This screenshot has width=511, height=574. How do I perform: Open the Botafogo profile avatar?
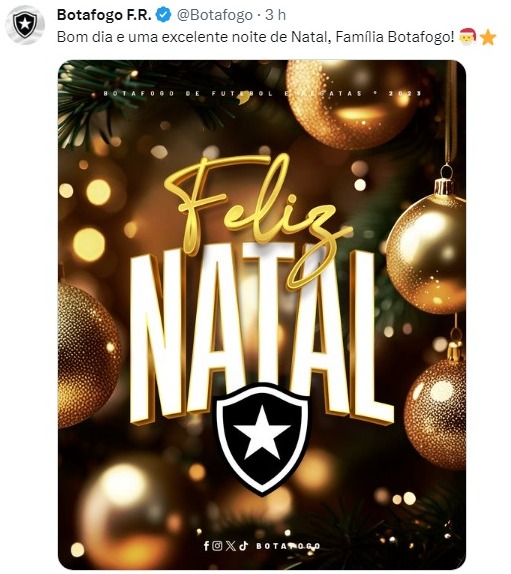(x=25, y=25)
